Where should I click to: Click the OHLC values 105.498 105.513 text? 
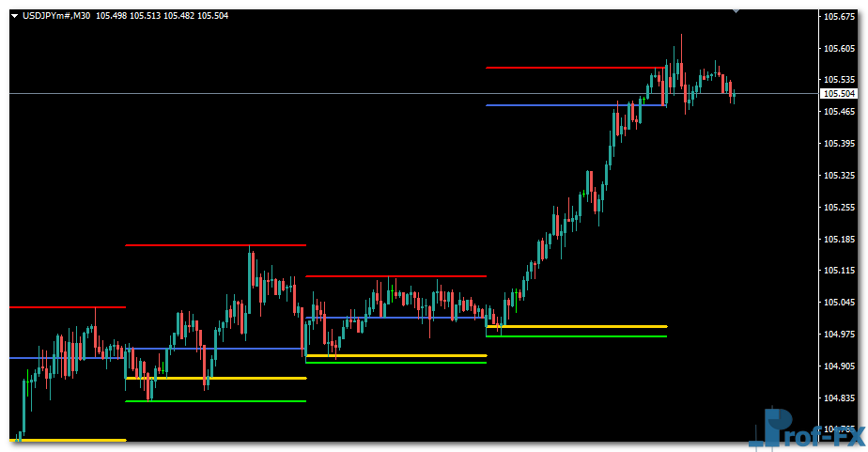[x=128, y=16]
